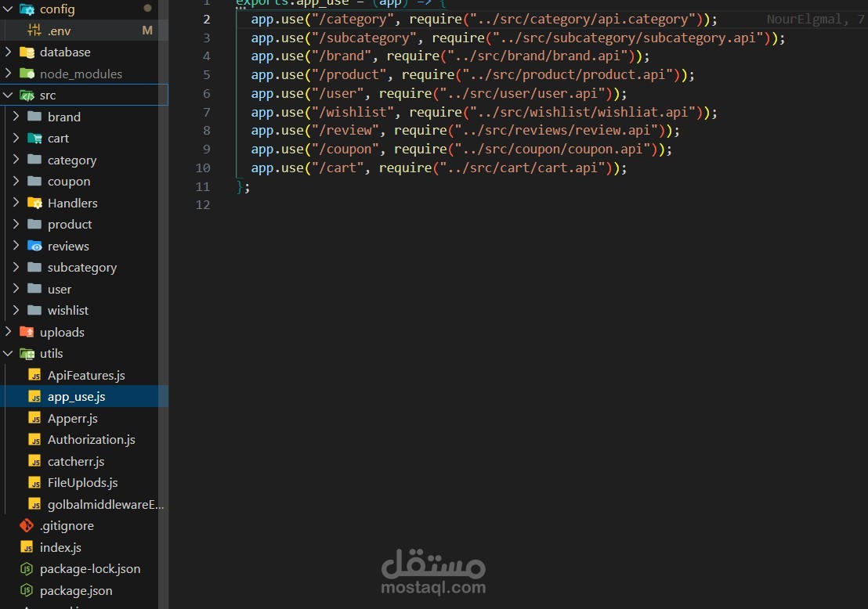Click the wishlist folder icon
Screen dimensions: 868x609
[x=34, y=310]
